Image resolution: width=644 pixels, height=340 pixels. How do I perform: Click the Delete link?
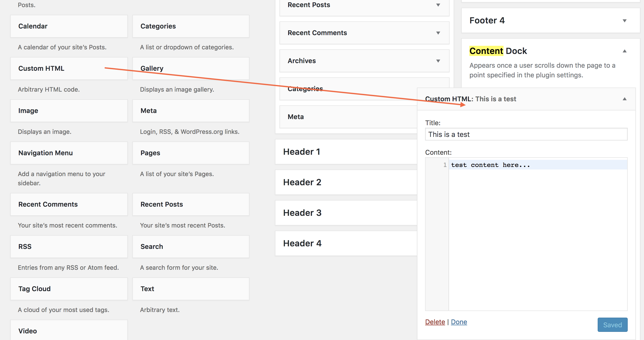[435, 322]
